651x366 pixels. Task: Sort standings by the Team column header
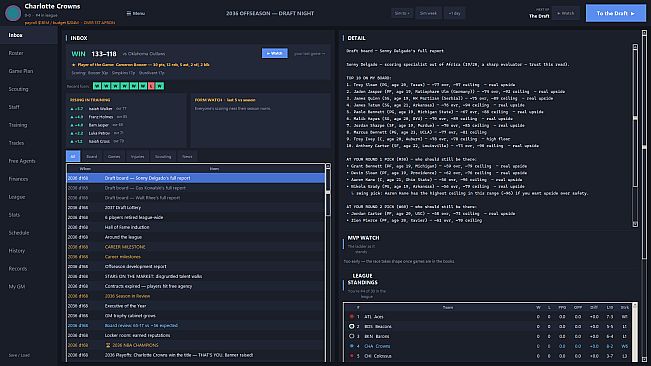[x=448, y=307]
